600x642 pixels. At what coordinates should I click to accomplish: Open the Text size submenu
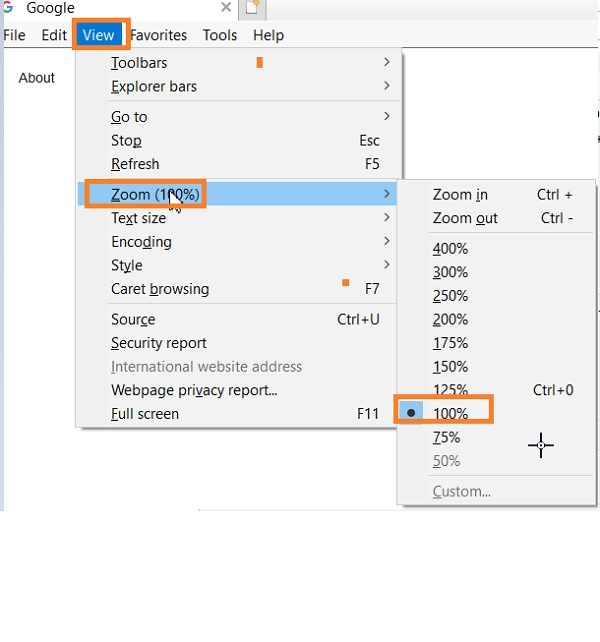pyautogui.click(x=139, y=218)
